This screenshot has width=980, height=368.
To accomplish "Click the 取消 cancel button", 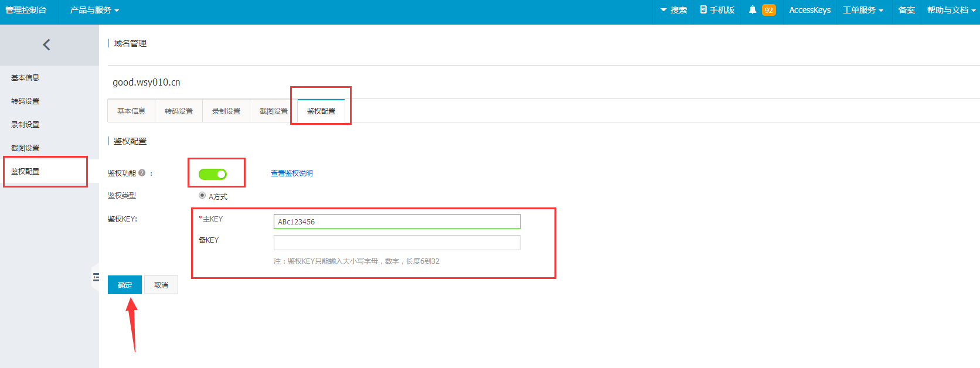I will [161, 285].
